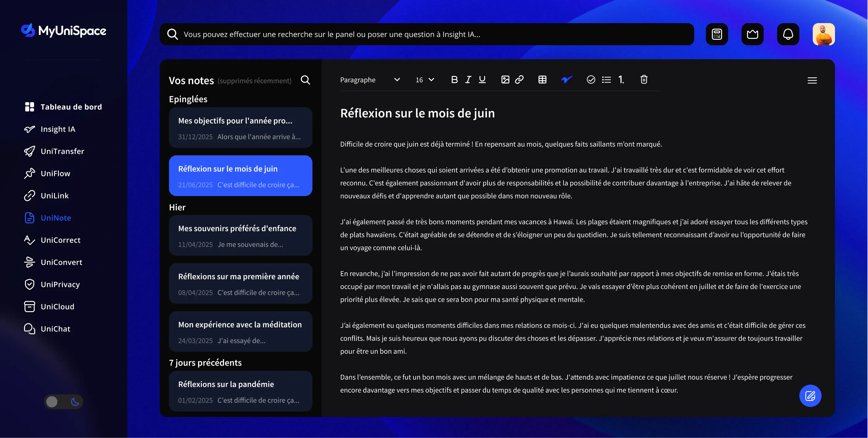This screenshot has height=438, width=868.
Task: Click the floating edit note button
Action: coord(810,395)
